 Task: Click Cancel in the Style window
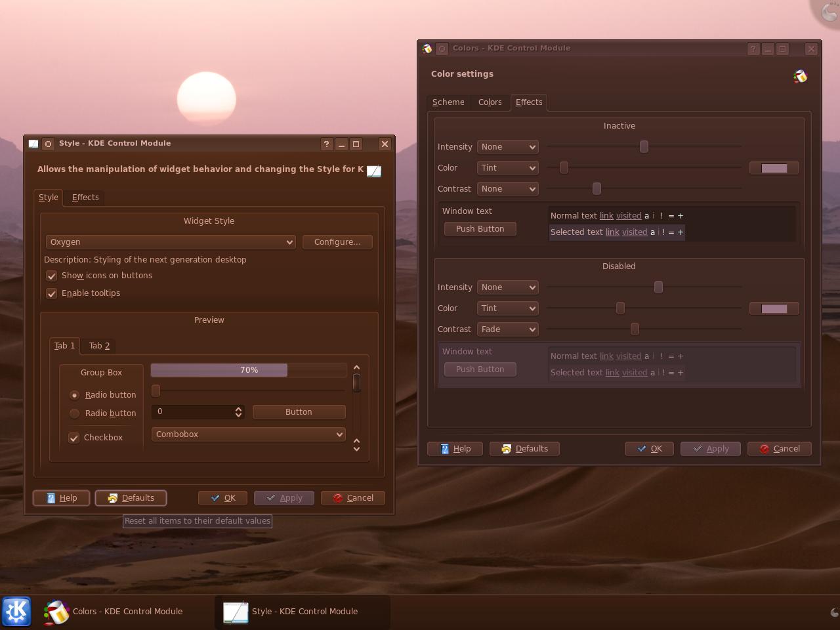[352, 498]
